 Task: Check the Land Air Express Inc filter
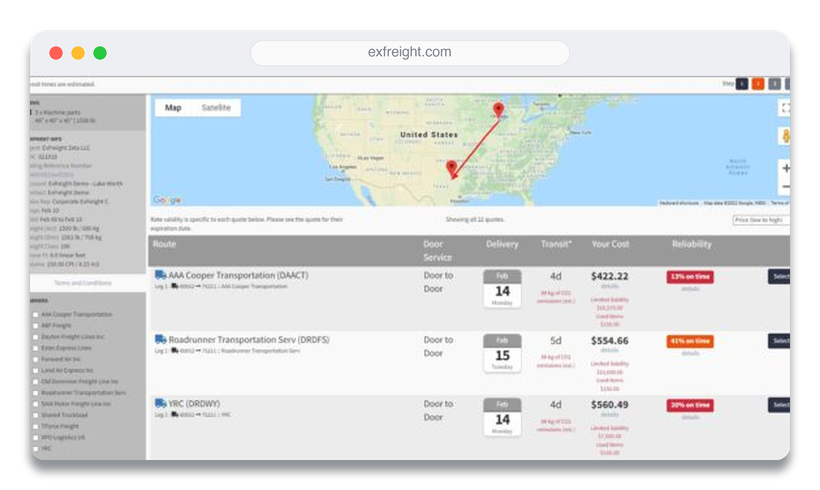[36, 371]
